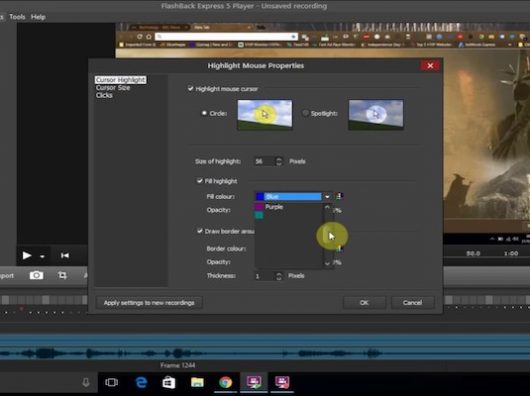Select Clicks in the list

104,95
